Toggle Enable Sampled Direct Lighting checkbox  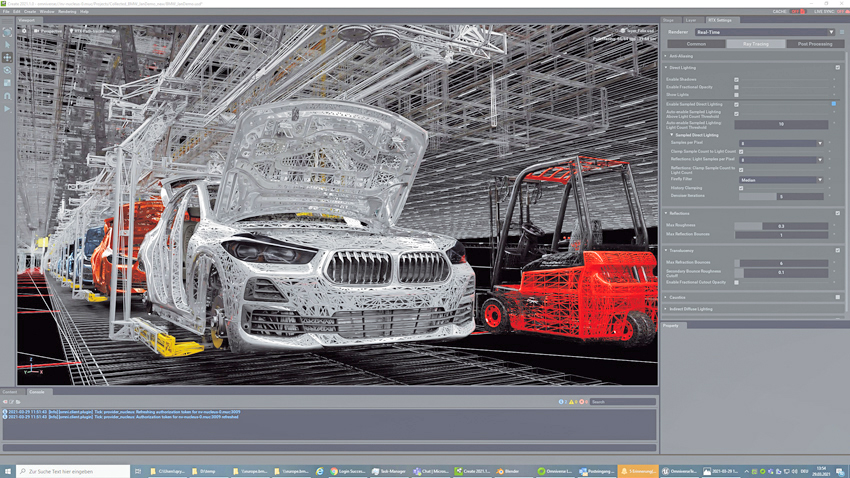point(736,105)
